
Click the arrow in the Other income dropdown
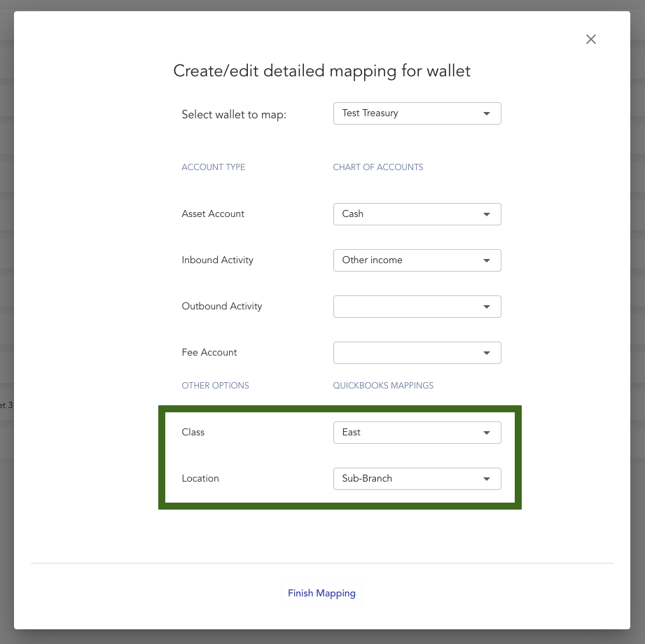[x=487, y=260]
